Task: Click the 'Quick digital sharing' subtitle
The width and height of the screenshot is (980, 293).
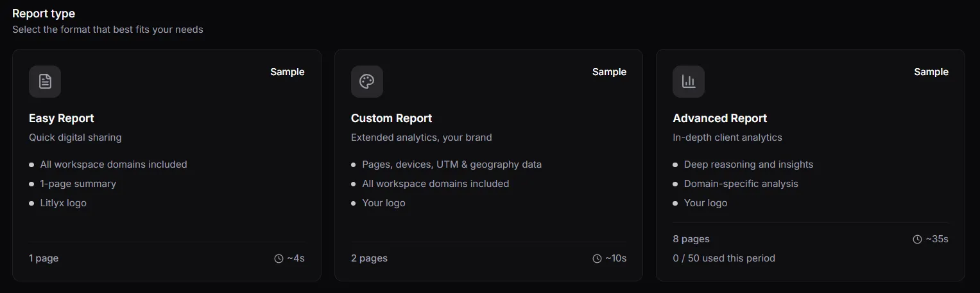Action: tap(75, 138)
